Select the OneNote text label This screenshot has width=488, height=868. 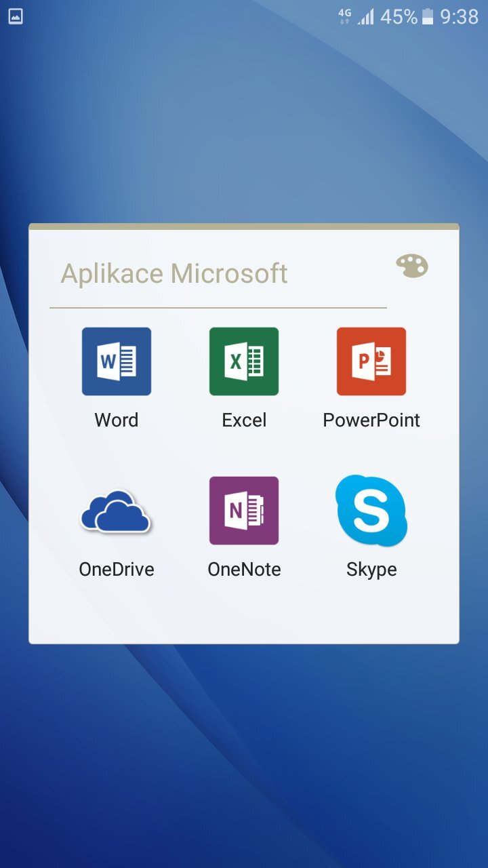(x=244, y=570)
